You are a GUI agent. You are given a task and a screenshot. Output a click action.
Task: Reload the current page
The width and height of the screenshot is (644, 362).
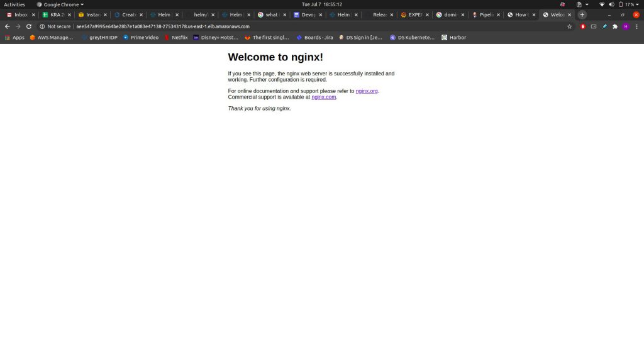click(x=29, y=26)
